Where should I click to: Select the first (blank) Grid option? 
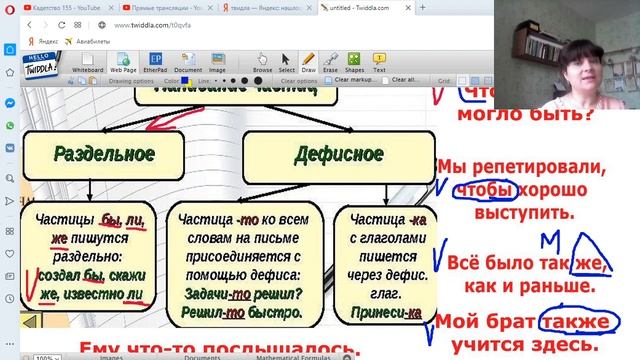click(x=462, y=81)
